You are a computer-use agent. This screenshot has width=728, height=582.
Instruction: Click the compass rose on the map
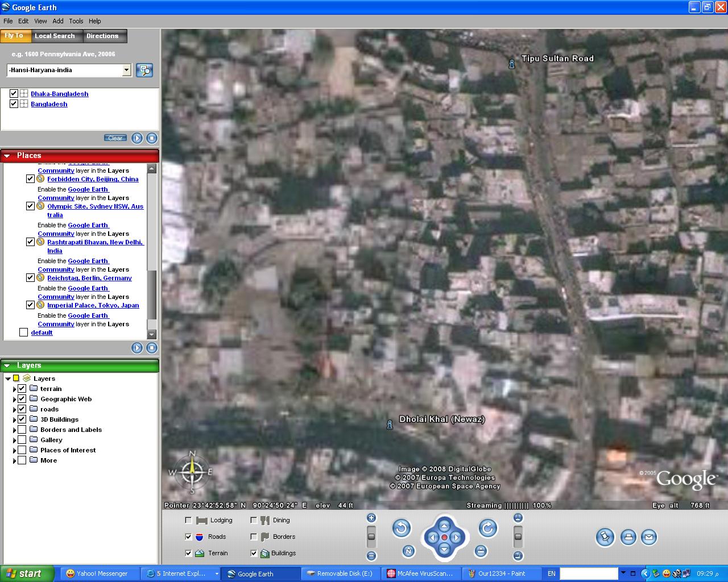192,471
